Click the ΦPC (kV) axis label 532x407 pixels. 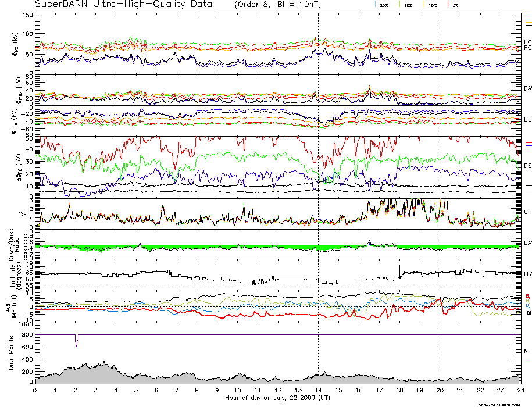pos(16,44)
